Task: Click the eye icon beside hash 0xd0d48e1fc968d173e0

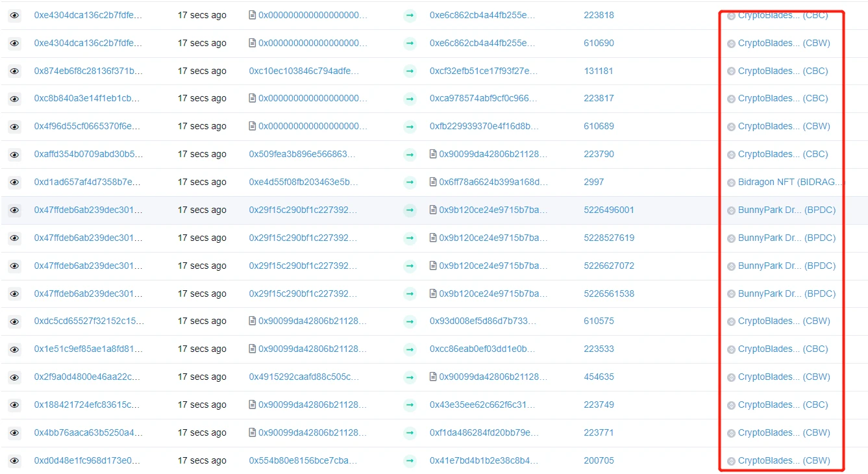Action: click(14, 461)
